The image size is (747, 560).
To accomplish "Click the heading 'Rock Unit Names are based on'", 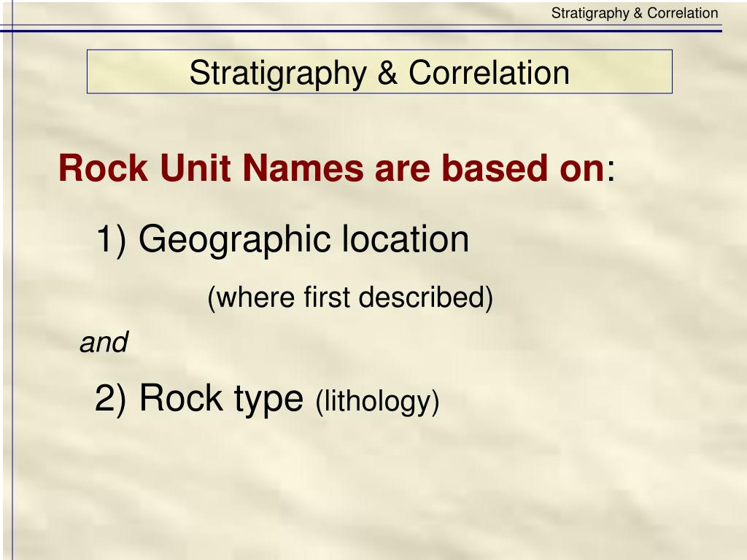I will pos(332,168).
